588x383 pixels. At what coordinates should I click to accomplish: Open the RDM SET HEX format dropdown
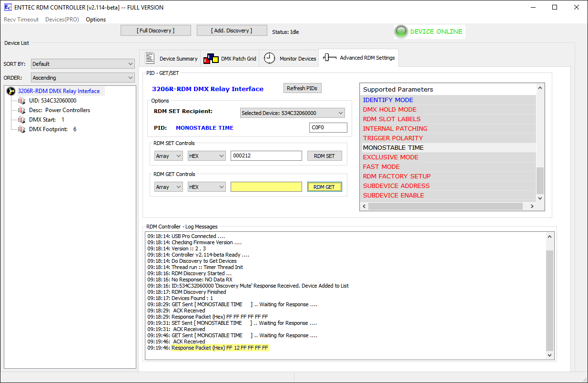coord(206,156)
